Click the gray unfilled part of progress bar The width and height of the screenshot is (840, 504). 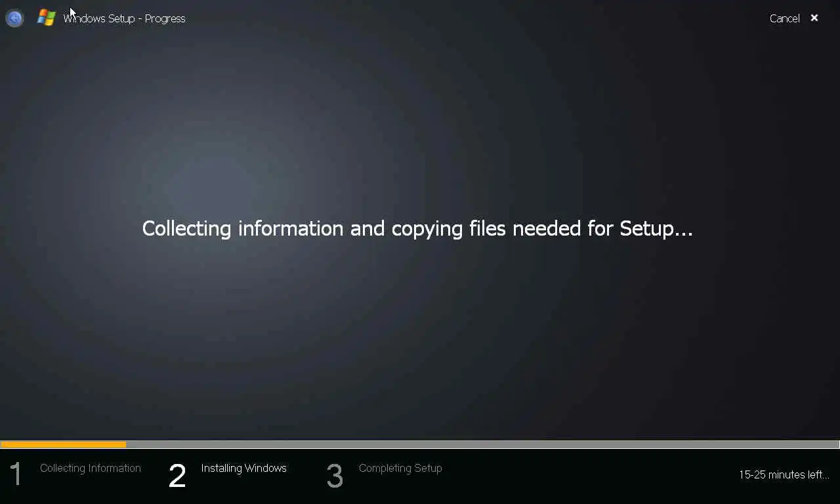(482, 444)
